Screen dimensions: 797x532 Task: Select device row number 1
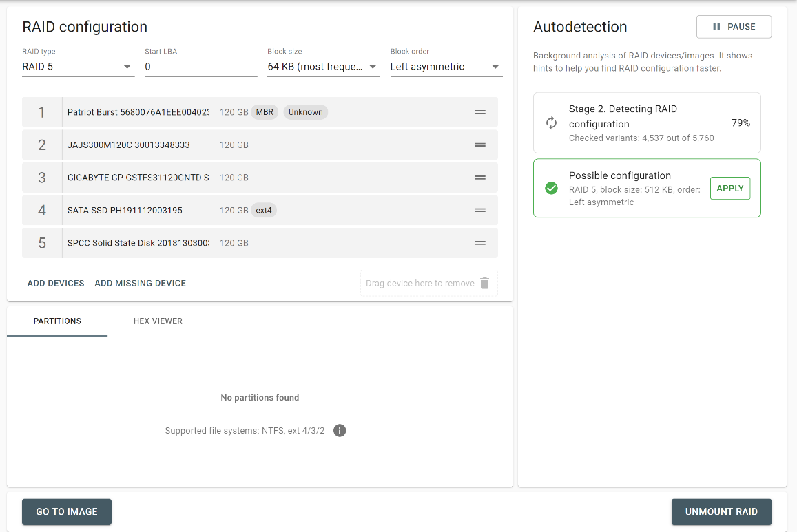[x=260, y=112]
